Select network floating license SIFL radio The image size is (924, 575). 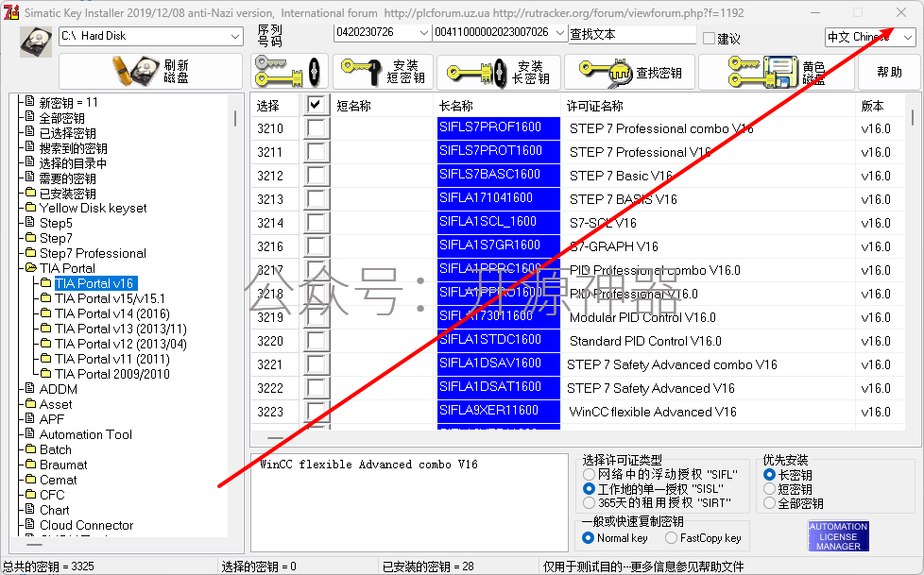(589, 474)
